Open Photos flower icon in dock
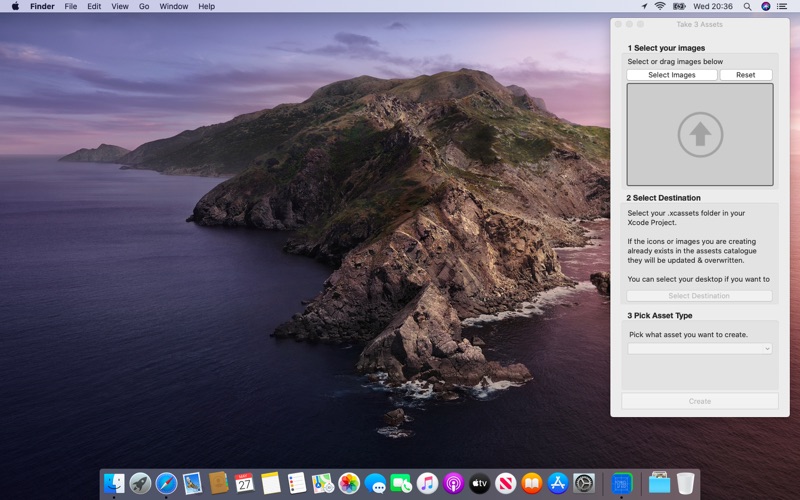800x500 pixels. pos(349,483)
